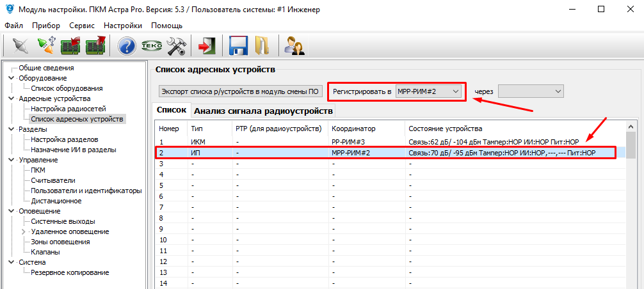Click the 'Состояние устройства' column header

click(x=446, y=129)
